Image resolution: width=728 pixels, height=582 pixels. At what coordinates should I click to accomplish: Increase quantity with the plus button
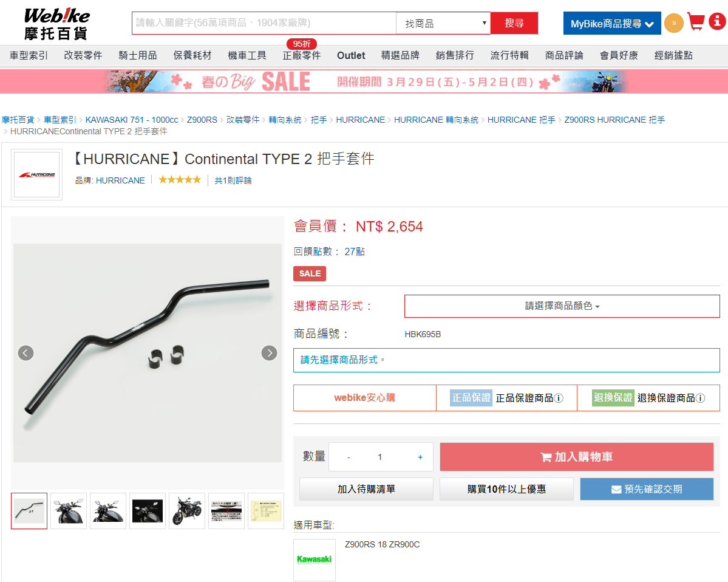pyautogui.click(x=420, y=457)
